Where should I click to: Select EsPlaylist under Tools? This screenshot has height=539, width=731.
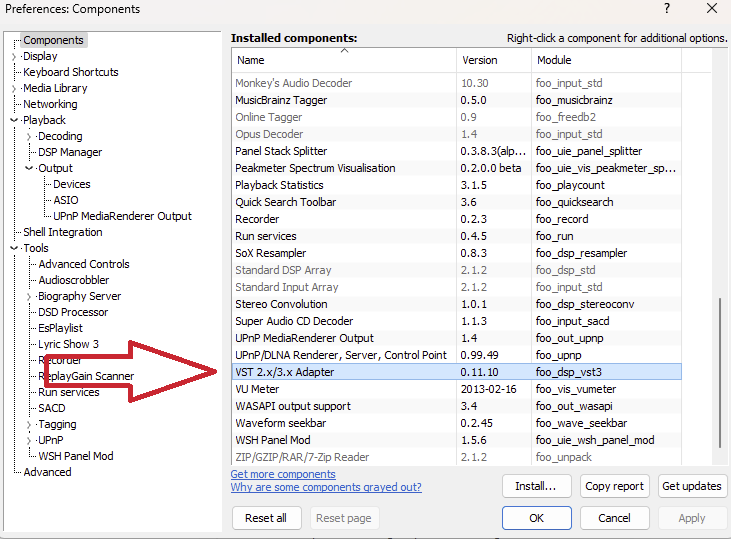click(60, 328)
